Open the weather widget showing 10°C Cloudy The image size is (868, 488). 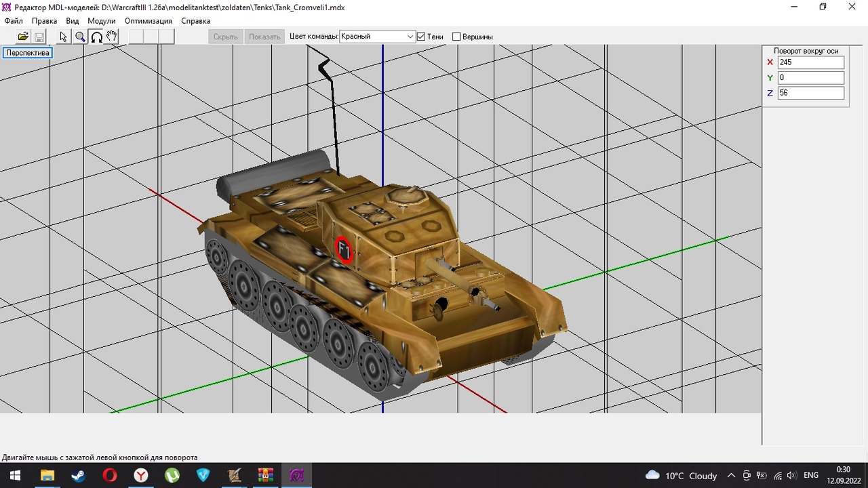(682, 476)
